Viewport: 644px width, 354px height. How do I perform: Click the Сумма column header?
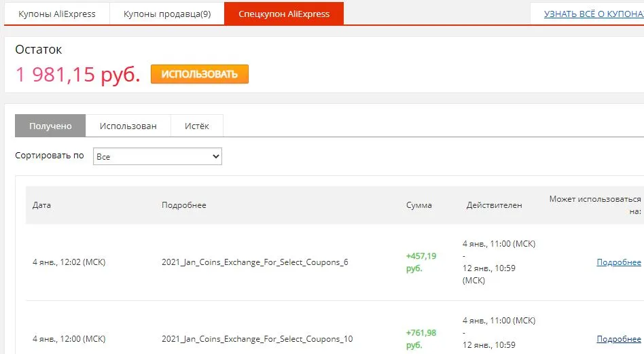coord(419,205)
